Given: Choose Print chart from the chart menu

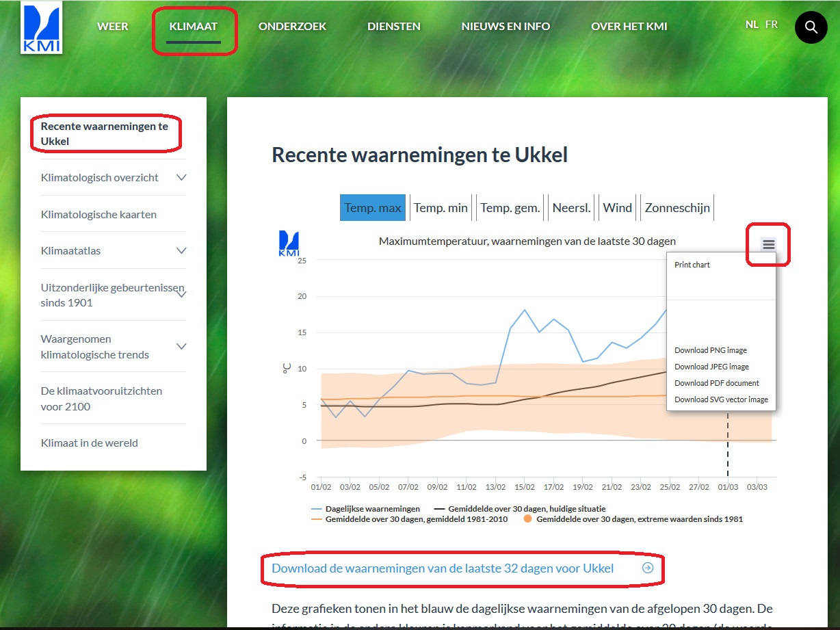Looking at the screenshot, I should pos(692,265).
